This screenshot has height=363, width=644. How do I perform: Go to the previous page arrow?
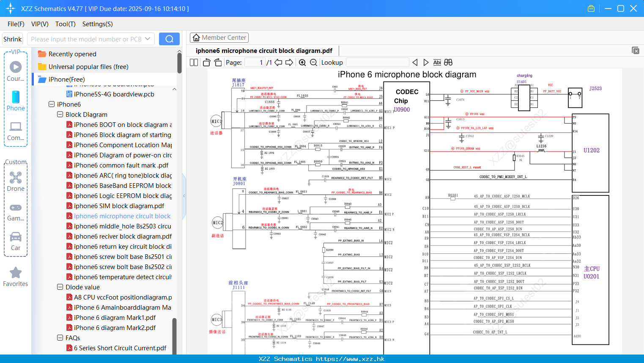278,63
